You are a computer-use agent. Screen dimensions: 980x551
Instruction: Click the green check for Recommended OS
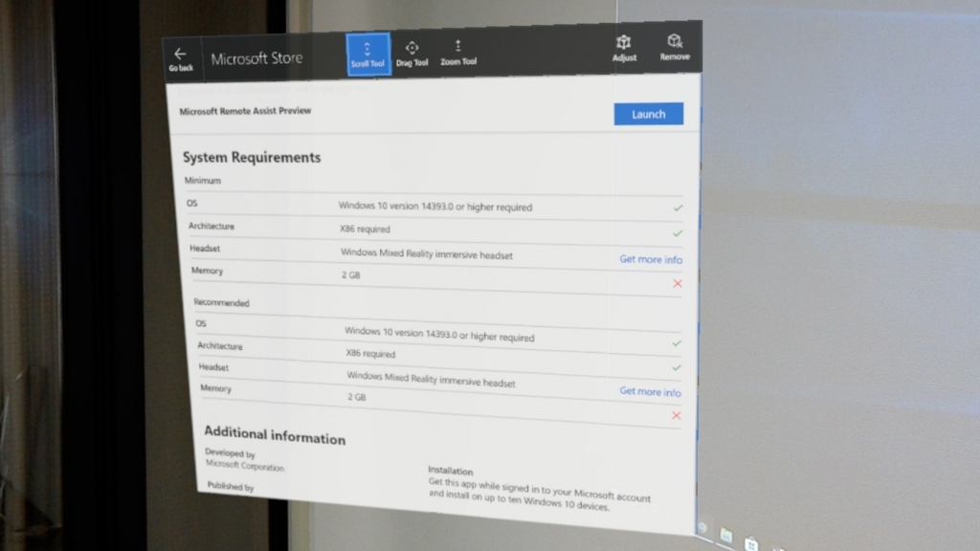(x=677, y=343)
